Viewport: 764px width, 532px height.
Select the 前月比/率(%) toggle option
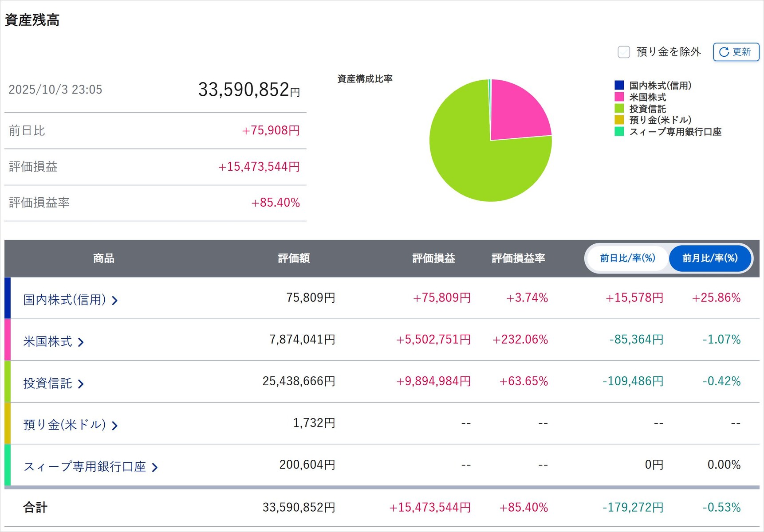[x=709, y=258]
